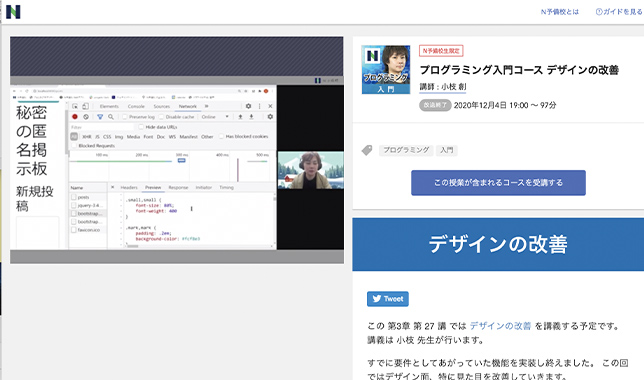Open DevTools kebab customize menu

click(260, 106)
